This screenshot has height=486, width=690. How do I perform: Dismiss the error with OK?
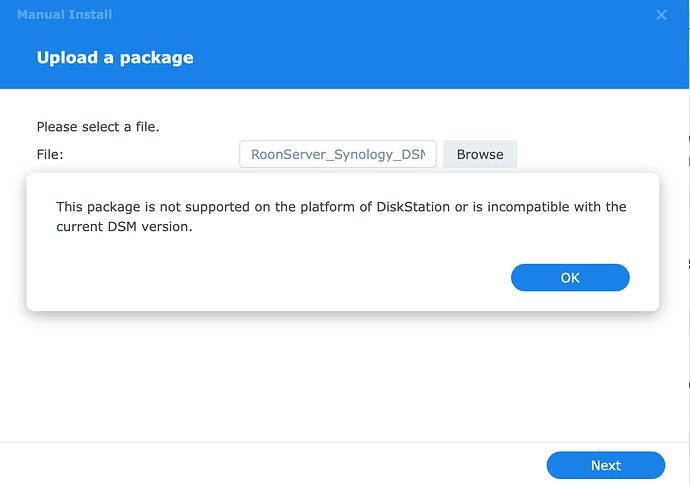pos(570,277)
